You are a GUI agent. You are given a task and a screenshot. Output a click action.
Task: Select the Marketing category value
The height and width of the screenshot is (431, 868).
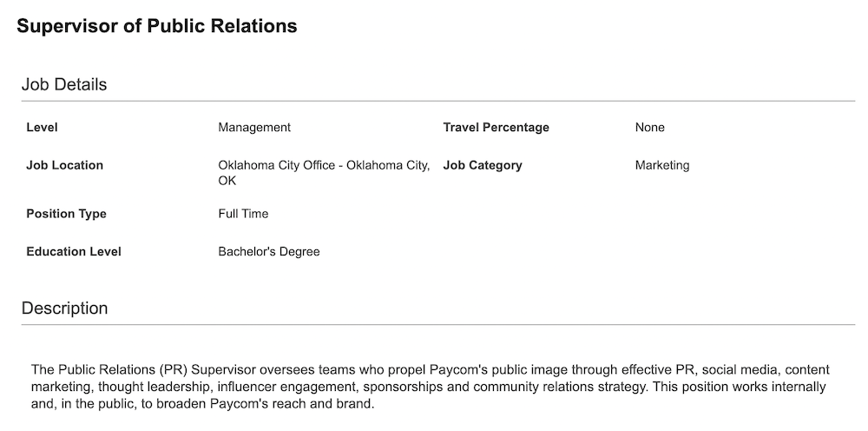pyautogui.click(x=662, y=165)
